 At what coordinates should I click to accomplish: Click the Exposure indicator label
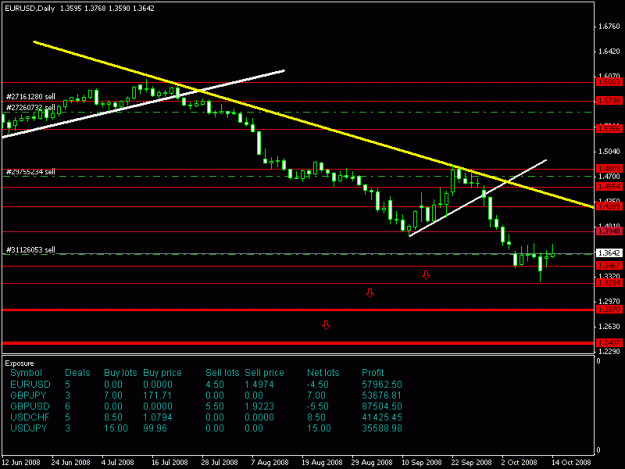pyautogui.click(x=20, y=363)
